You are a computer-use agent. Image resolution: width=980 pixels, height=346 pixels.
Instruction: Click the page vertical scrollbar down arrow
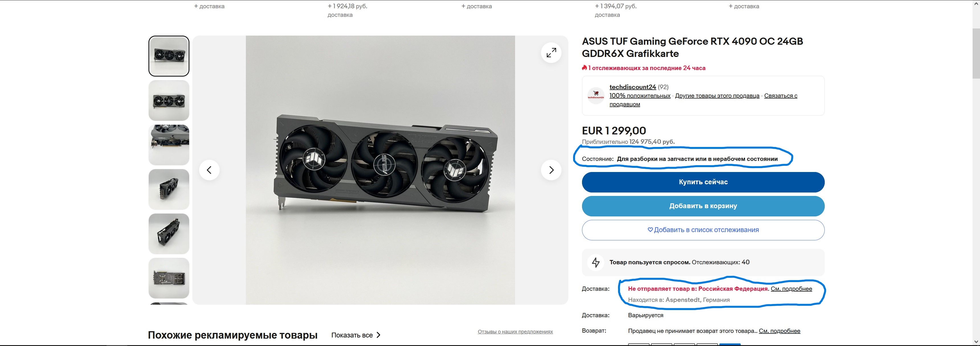(976, 341)
